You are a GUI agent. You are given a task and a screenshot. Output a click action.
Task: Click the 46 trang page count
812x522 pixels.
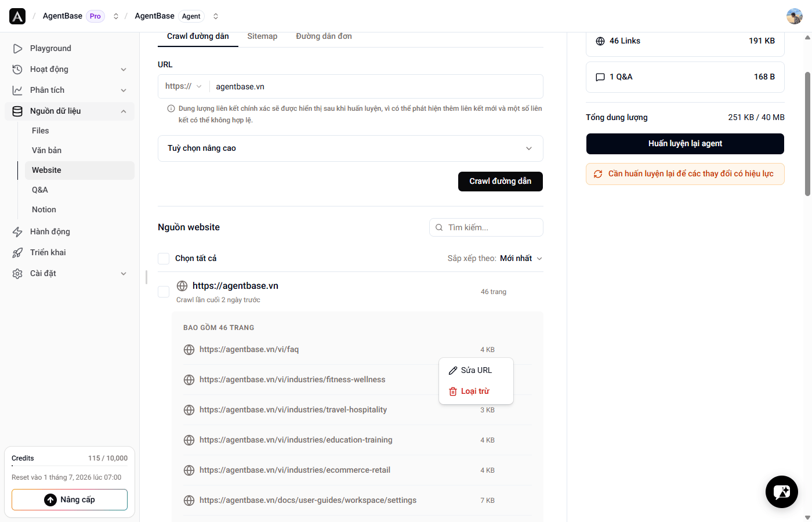pyautogui.click(x=494, y=292)
